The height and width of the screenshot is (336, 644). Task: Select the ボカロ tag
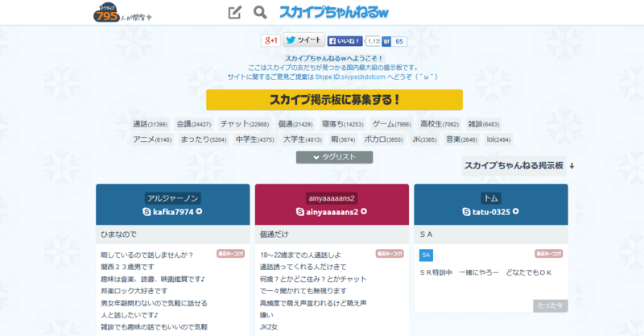[383, 139]
